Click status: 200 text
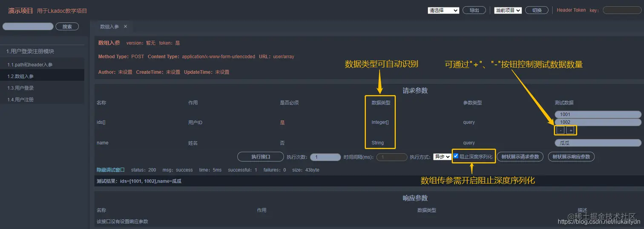The height and width of the screenshot is (229, 644). 144,170
